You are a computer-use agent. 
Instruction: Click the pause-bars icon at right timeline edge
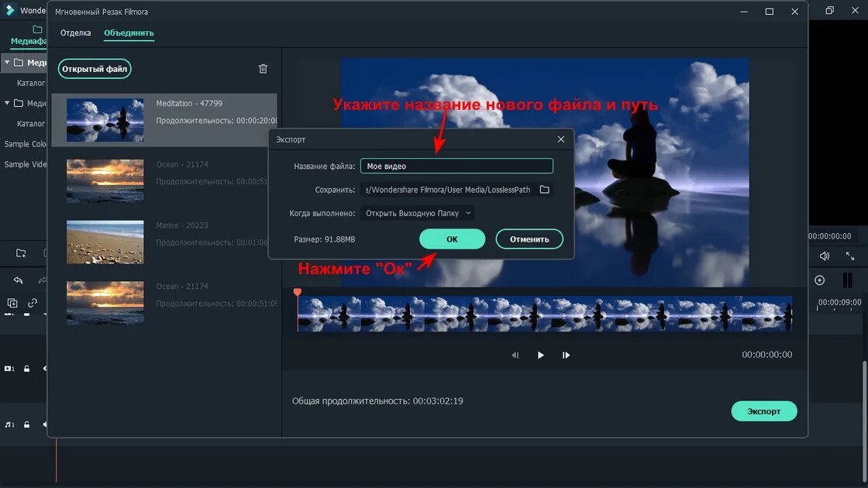click(x=847, y=280)
